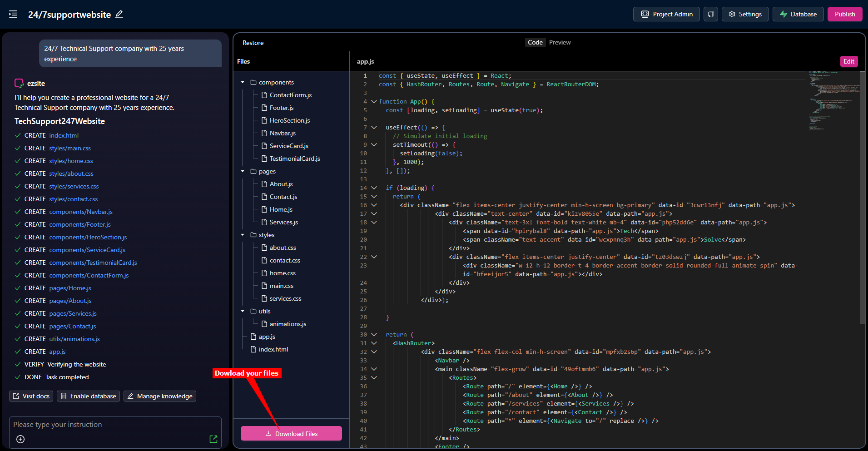Open HeroSection.js in file tree
868x451 pixels.
[x=290, y=120]
